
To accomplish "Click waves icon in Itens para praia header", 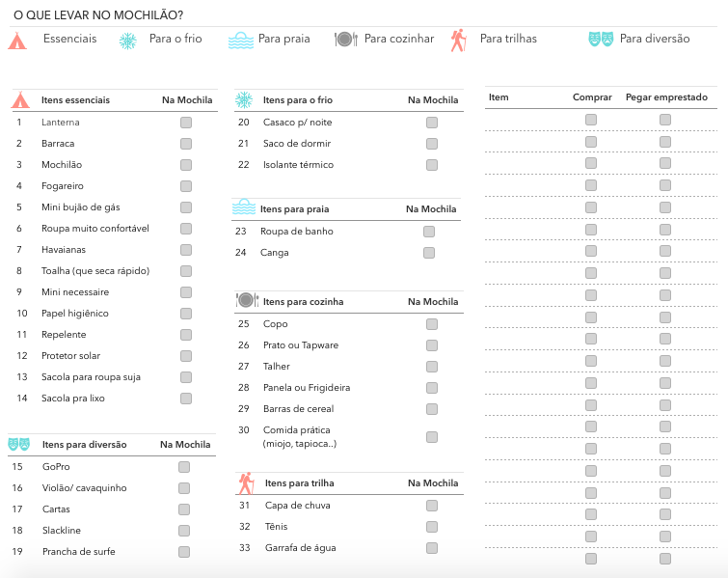I will point(244,206).
